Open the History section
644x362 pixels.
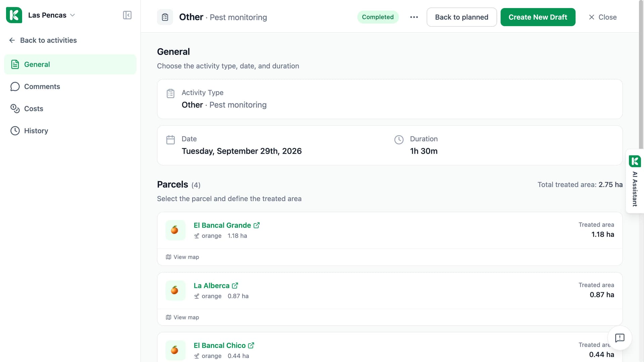70,131
